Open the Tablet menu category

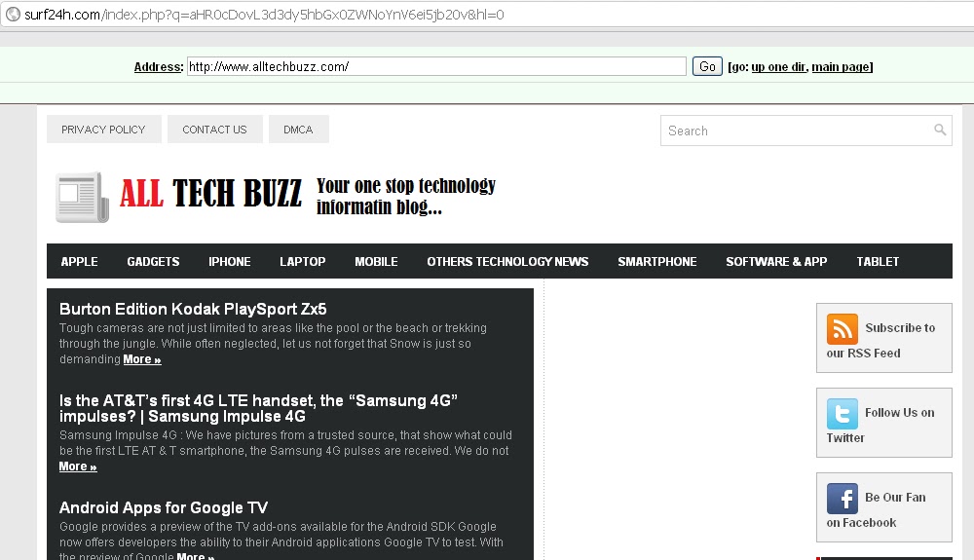[878, 261]
